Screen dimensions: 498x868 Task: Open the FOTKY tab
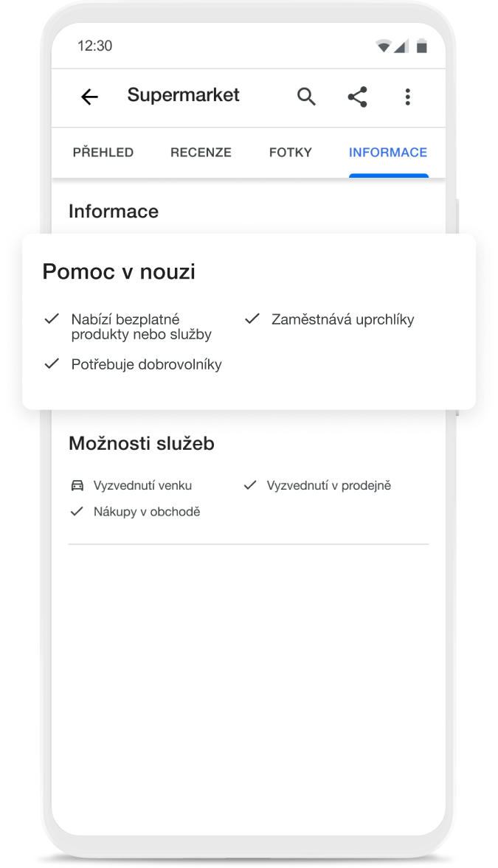291,153
